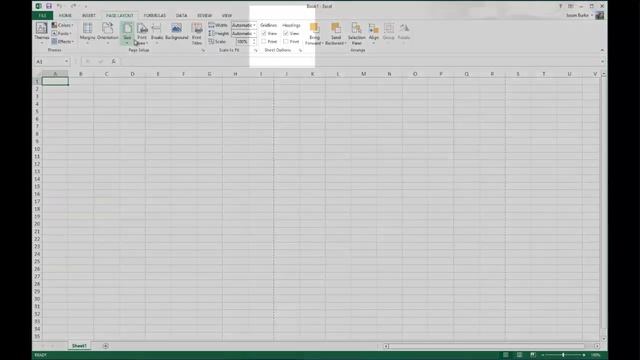Click the zoom level percentage
This screenshot has height=360, width=640.
[x=596, y=355]
